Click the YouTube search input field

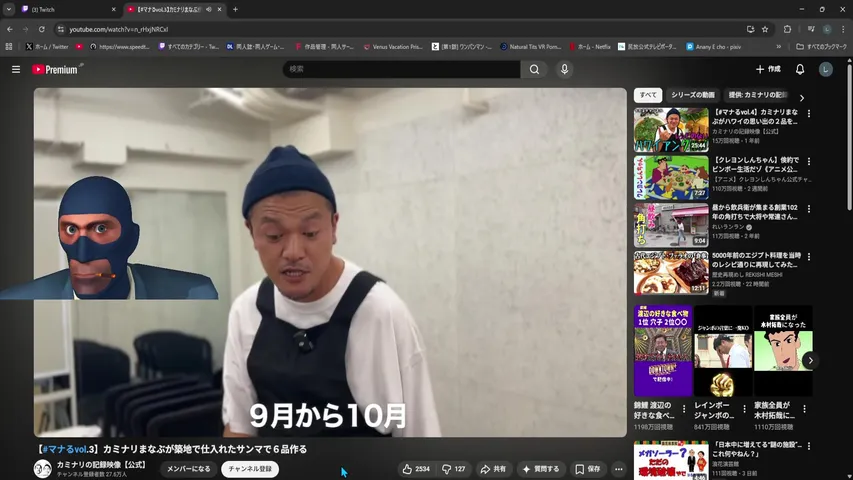coord(401,69)
